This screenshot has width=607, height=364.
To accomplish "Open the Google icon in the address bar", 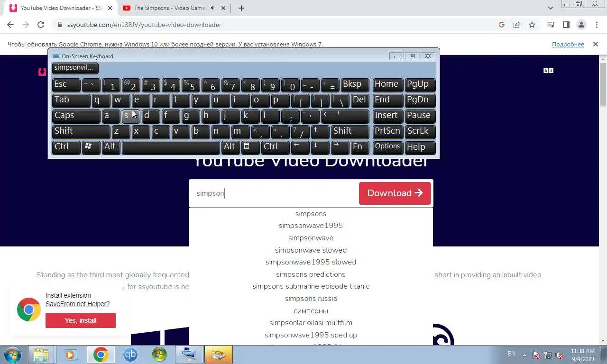I will pos(502,25).
